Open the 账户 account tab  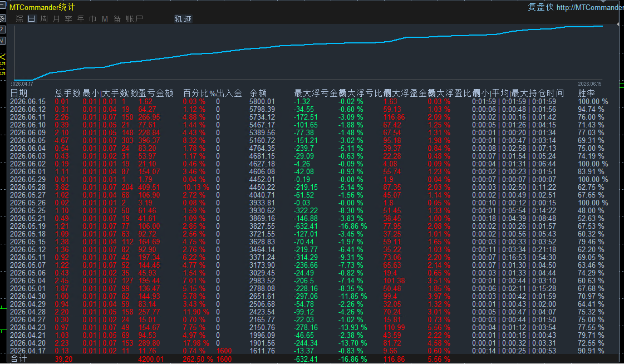coord(134,19)
